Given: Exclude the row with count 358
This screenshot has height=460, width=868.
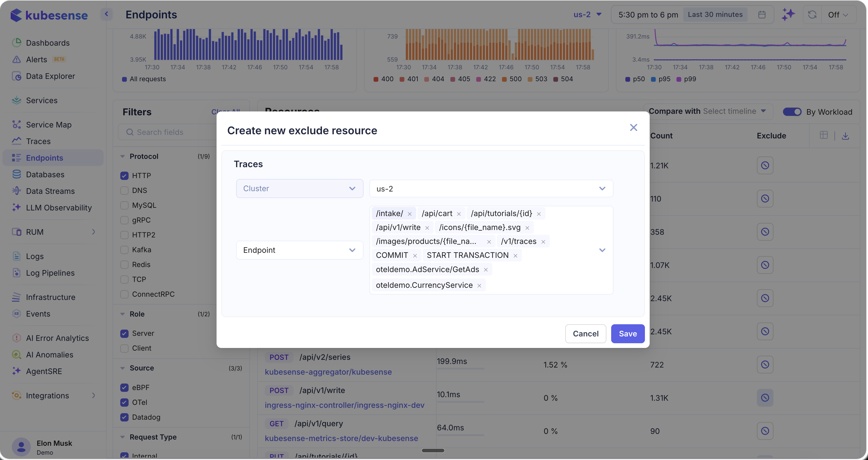Looking at the screenshot, I should tap(765, 232).
